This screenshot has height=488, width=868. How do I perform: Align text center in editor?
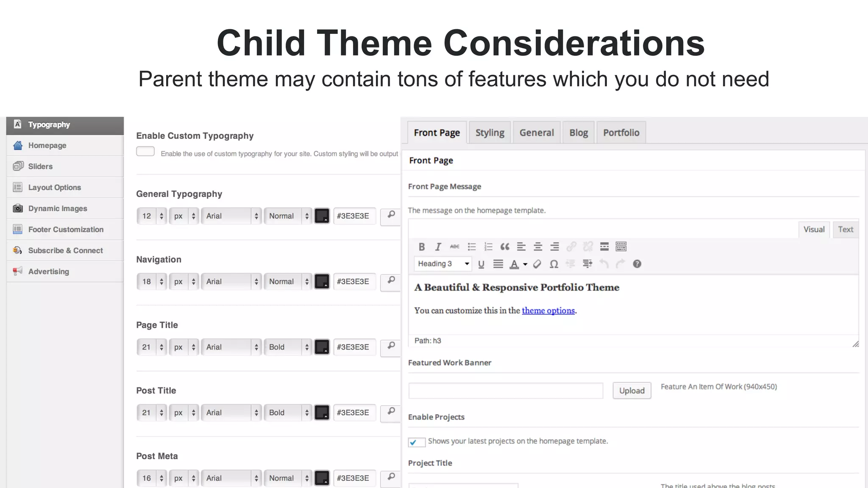537,247
